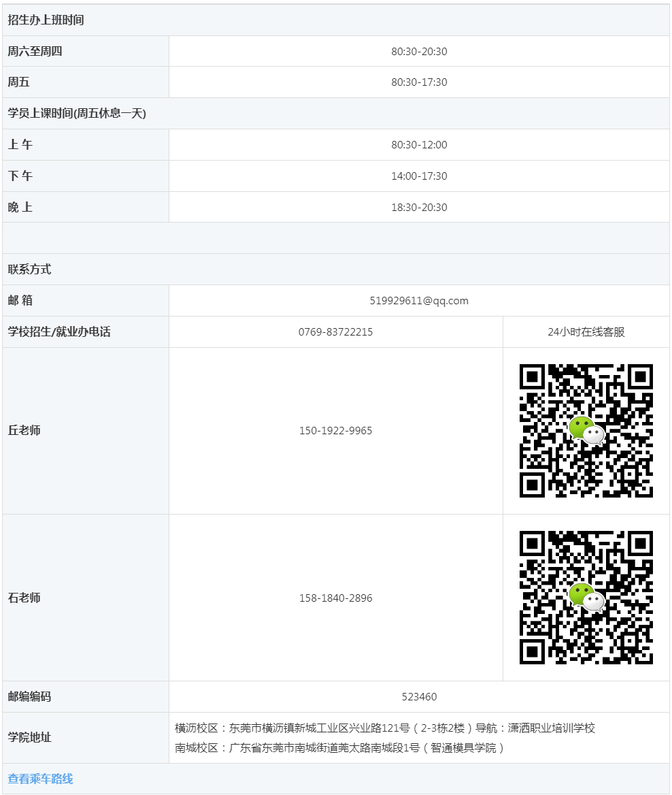Viewport: 672px width, 795px height.
Task: Click the 石老师 name label
Action: (24, 598)
